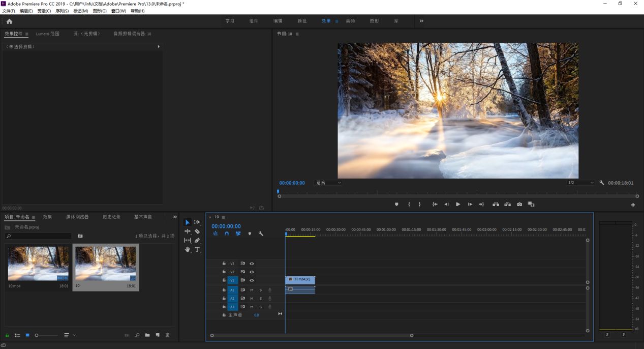Select the Type (T) tool

tap(197, 249)
